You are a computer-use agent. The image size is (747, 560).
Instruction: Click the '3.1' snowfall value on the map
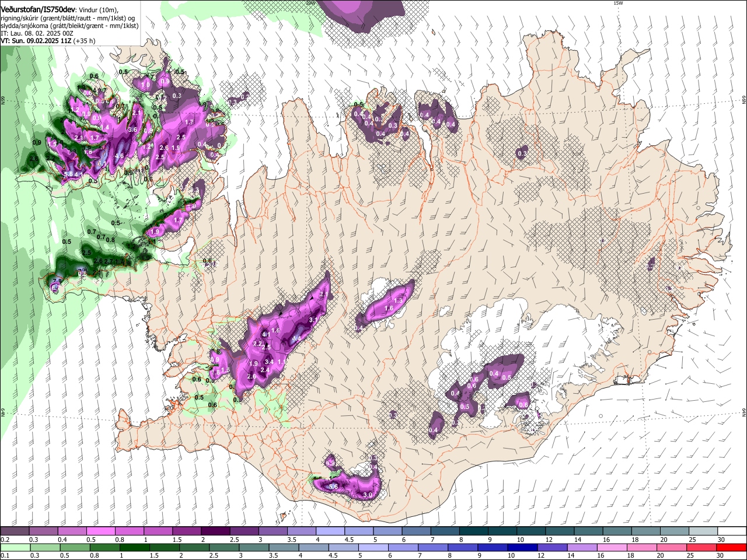(313, 320)
